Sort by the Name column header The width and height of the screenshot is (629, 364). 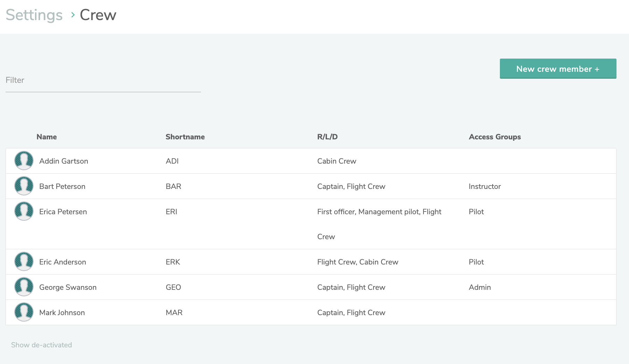coord(47,137)
